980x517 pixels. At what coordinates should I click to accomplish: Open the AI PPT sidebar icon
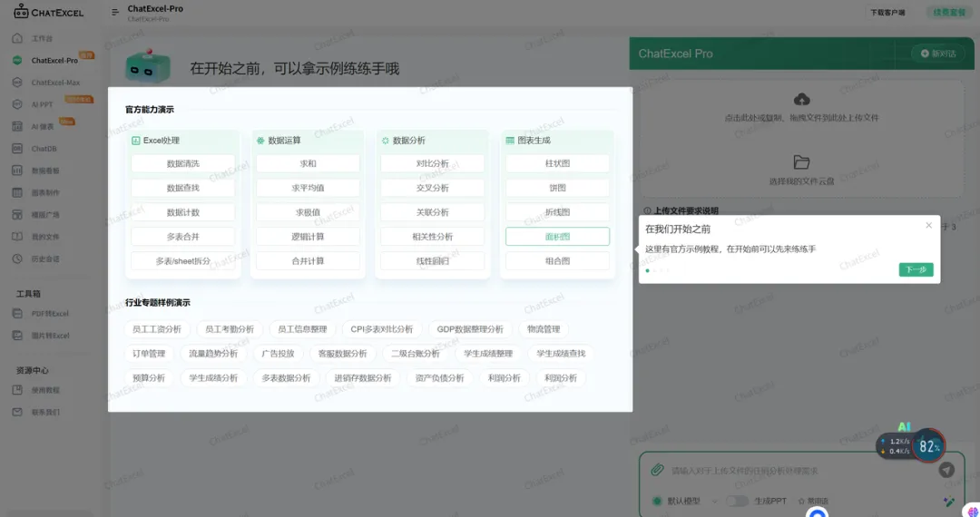click(17, 104)
